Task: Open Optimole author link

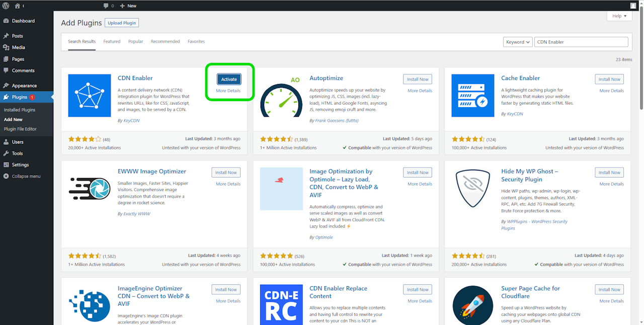Action: 324,237
